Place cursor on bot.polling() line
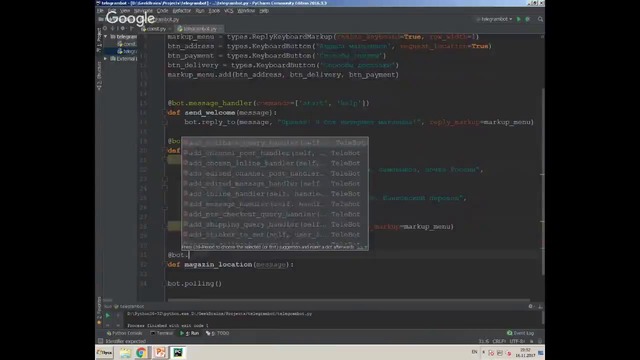The width and height of the screenshot is (640, 360). 194,283
